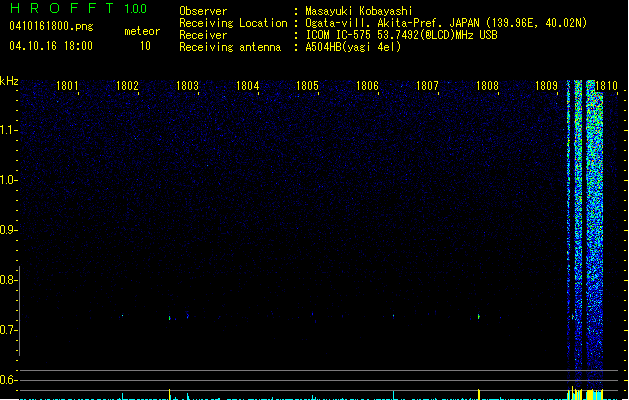Click the Receiver field label
Image resolution: width=629 pixels, height=400 pixels.
coord(203,35)
